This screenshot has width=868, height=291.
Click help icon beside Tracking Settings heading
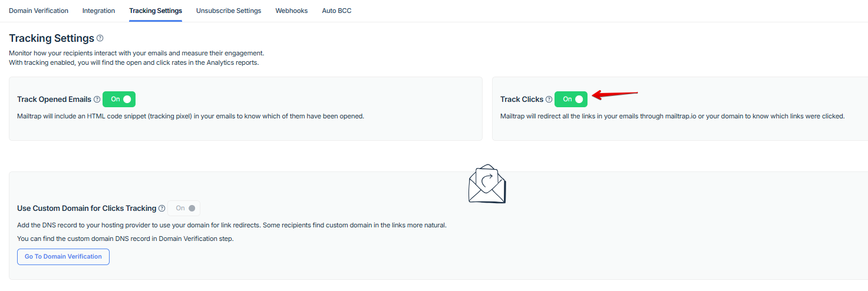[x=100, y=38]
